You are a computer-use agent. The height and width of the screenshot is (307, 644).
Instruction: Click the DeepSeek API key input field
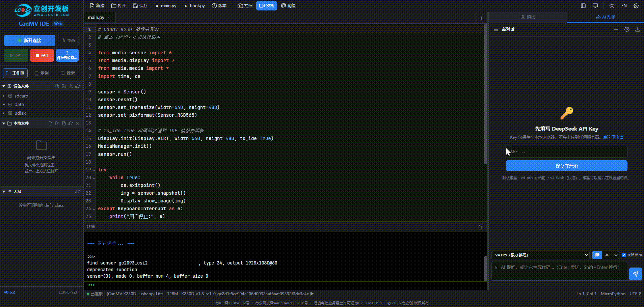coord(566,152)
